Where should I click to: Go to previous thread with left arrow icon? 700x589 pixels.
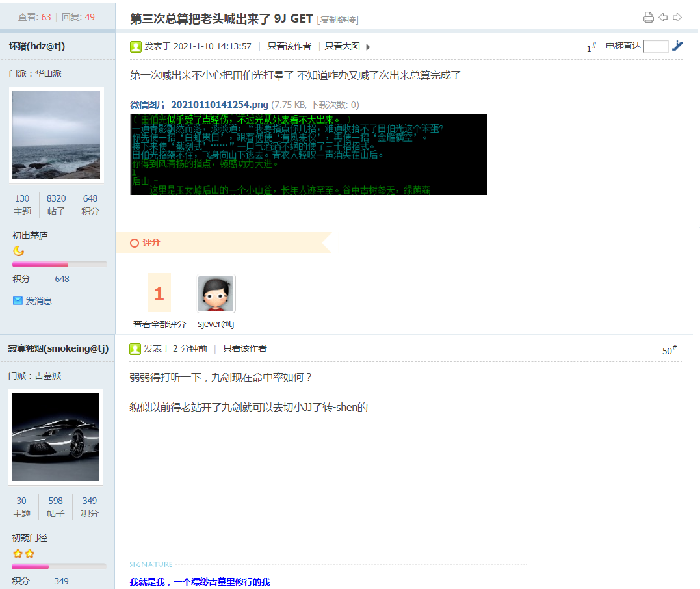pyautogui.click(x=663, y=18)
